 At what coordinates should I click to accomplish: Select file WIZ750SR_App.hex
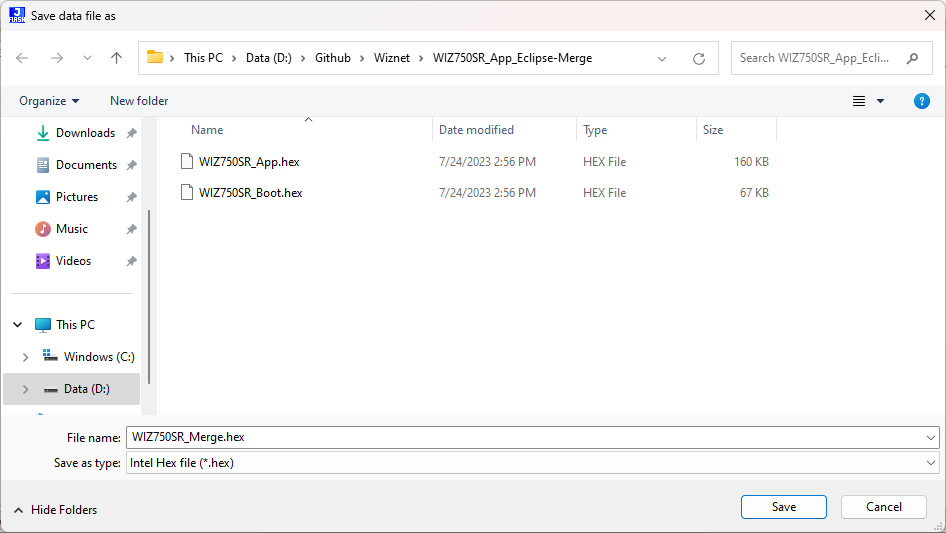pyautogui.click(x=249, y=162)
